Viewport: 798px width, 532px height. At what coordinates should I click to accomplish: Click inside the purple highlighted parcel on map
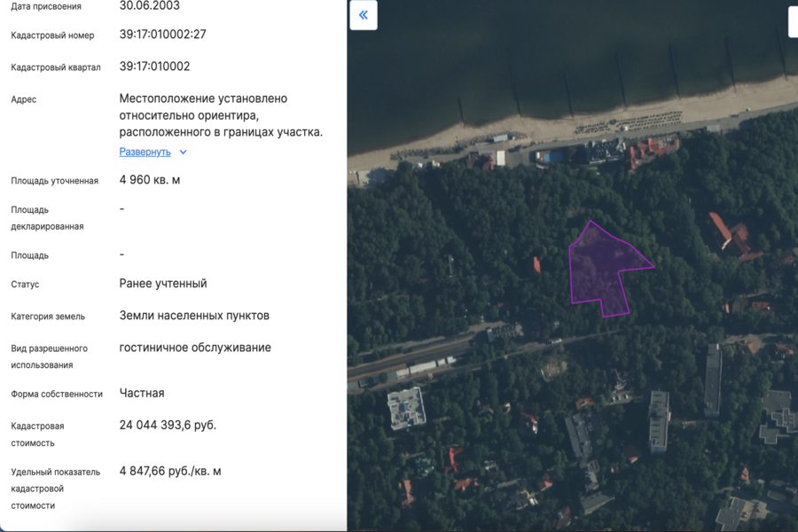point(603,270)
